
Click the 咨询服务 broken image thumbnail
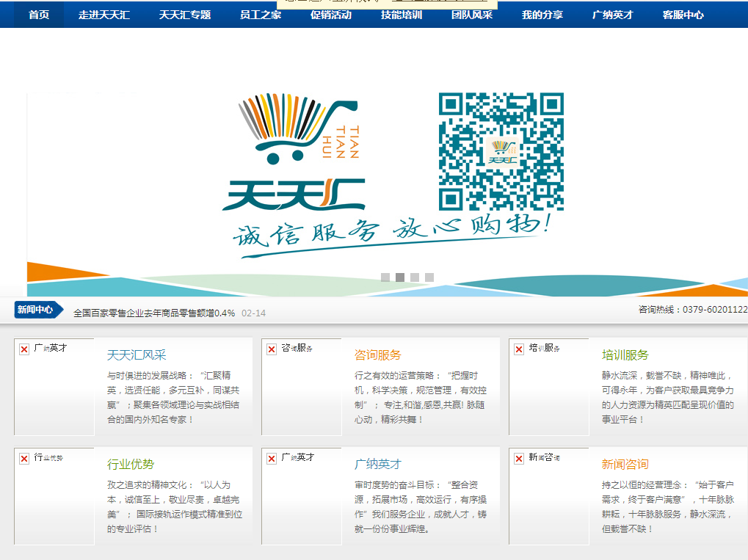pyautogui.click(x=302, y=386)
